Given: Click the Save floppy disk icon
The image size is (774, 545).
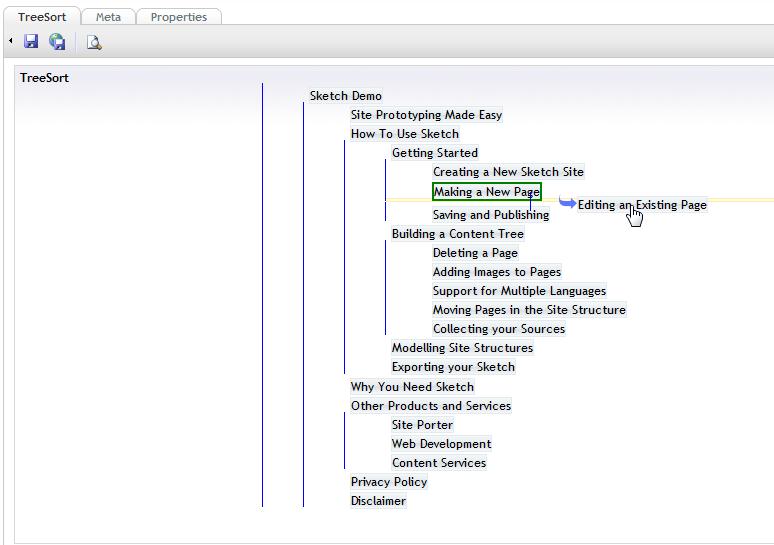Looking at the screenshot, I should [x=31, y=41].
